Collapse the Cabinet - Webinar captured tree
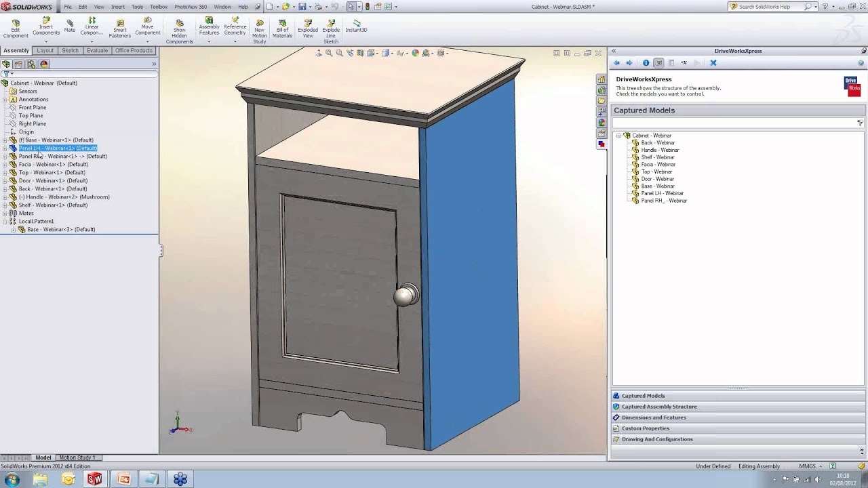Screen dimensions: 868x488 (x=618, y=136)
